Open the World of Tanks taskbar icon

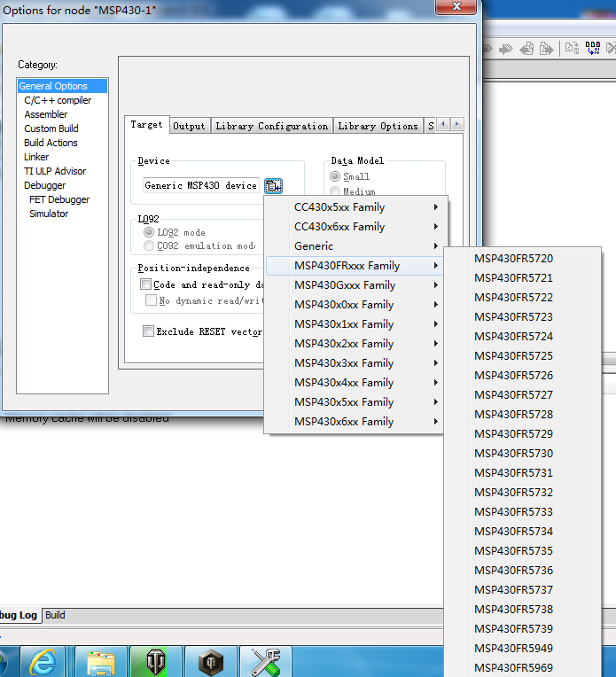click(155, 661)
